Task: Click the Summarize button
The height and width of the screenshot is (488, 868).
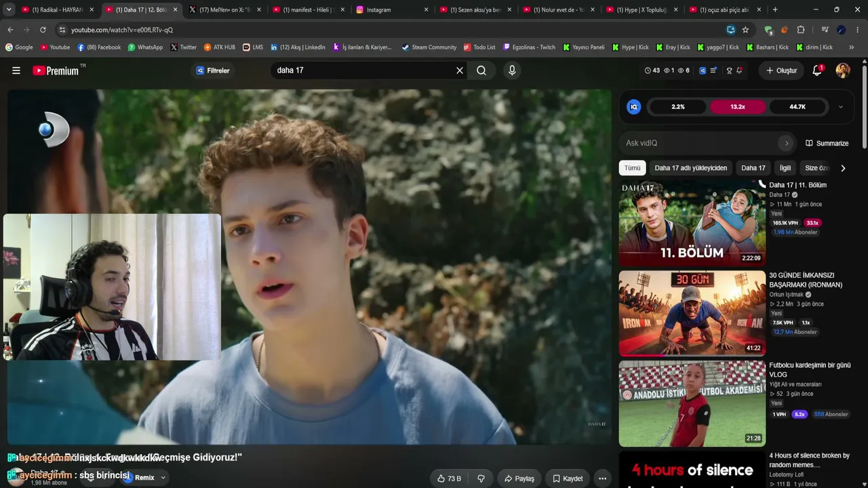Action: pos(827,143)
